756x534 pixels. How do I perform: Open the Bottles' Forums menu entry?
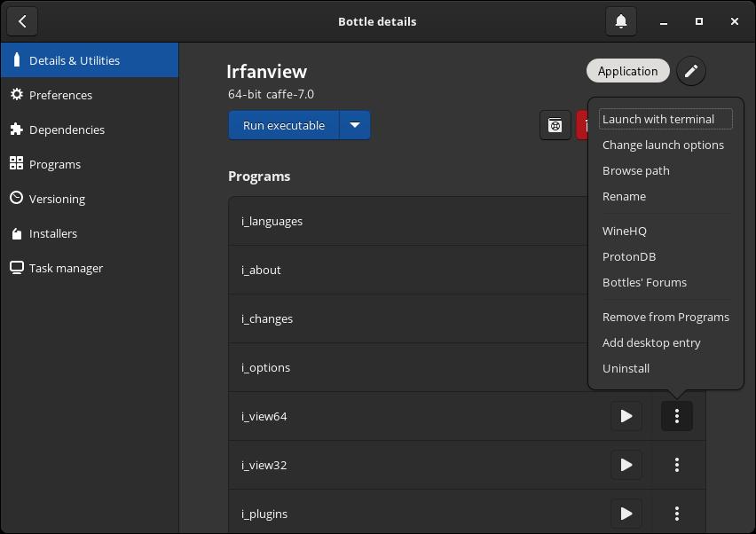665,282
